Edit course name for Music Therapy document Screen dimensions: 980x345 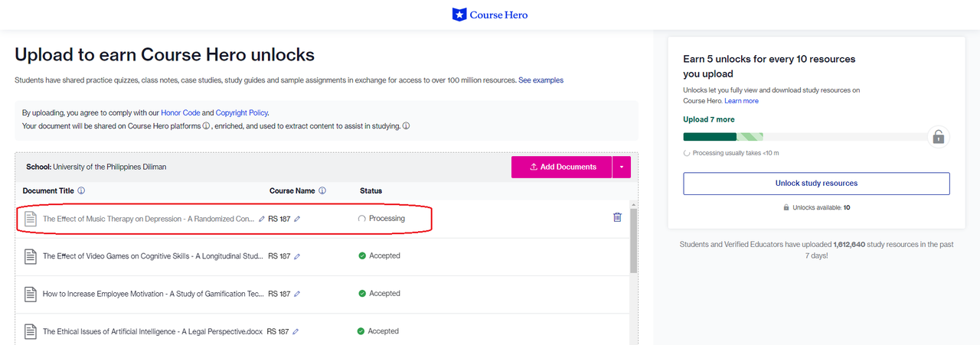[x=297, y=219]
